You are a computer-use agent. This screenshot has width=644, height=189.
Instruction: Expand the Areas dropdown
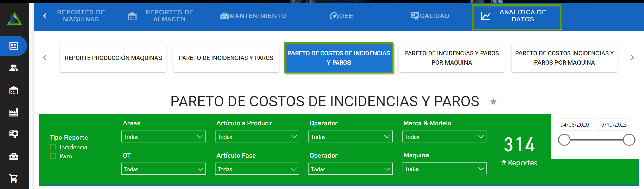pyautogui.click(x=163, y=137)
